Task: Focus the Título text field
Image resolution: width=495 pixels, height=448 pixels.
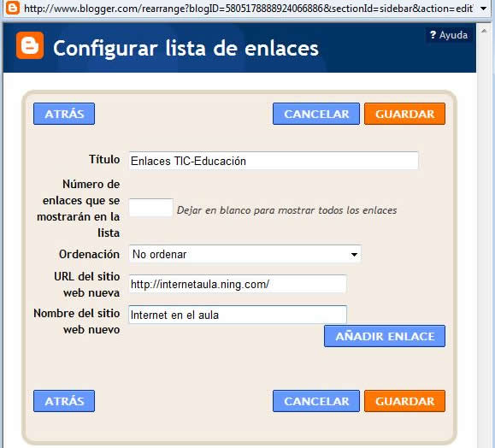Action: tap(274, 161)
